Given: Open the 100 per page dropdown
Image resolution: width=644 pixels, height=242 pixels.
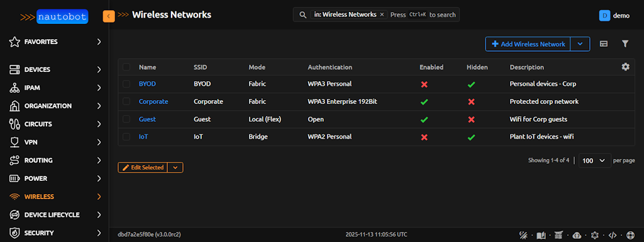Looking at the screenshot, I should pyautogui.click(x=595, y=161).
